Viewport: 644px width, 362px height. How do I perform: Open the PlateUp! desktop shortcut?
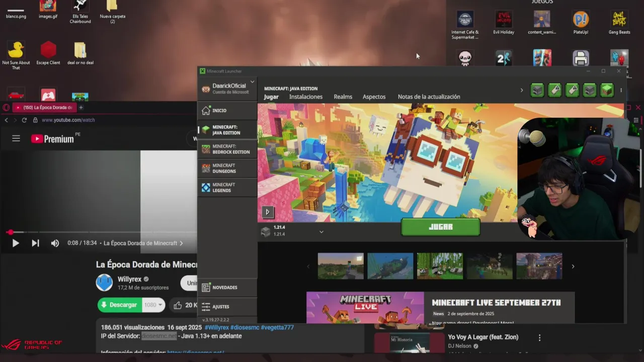(581, 23)
